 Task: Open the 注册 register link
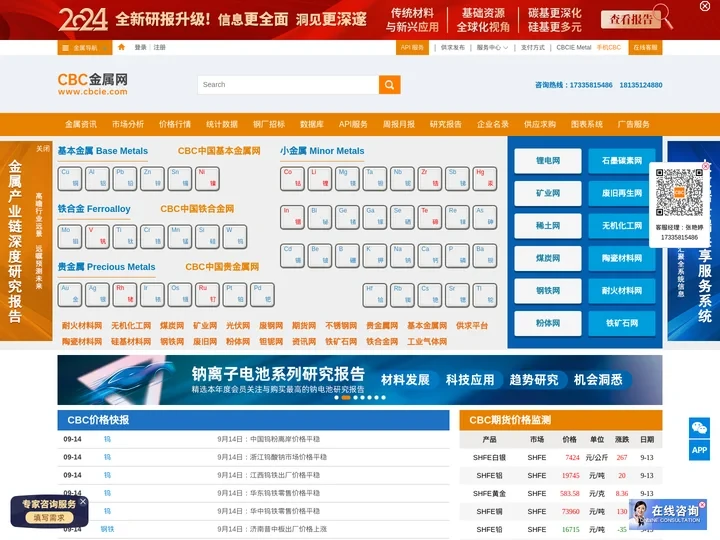click(159, 47)
